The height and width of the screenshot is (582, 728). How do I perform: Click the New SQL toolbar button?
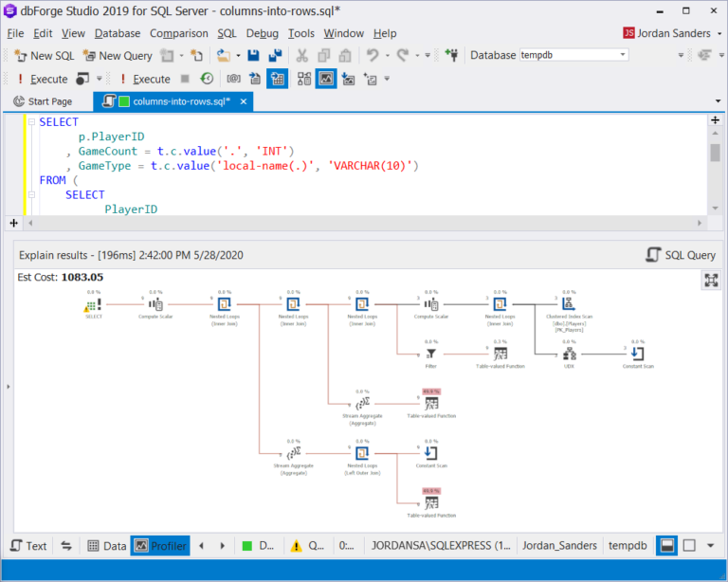45,56
